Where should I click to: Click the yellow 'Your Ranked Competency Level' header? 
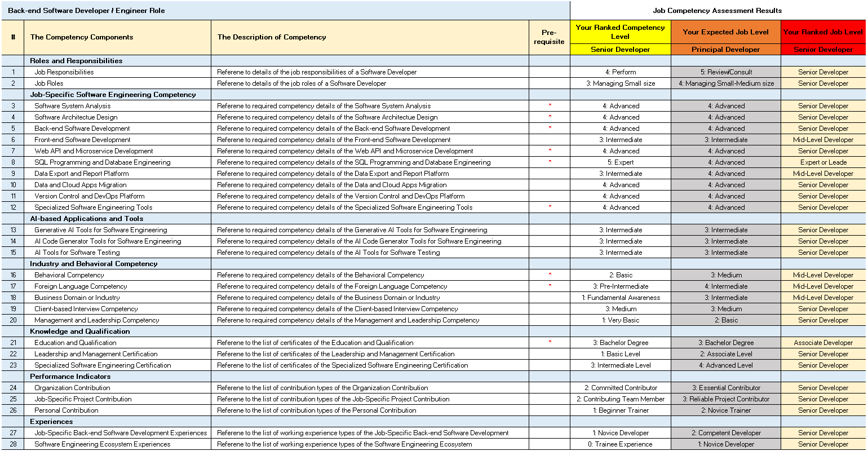click(620, 32)
